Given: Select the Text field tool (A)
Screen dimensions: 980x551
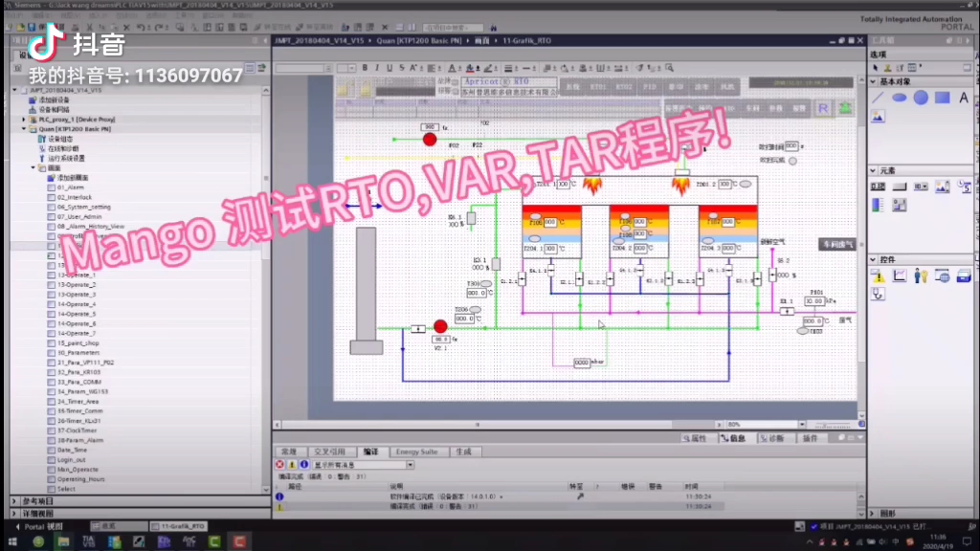Looking at the screenshot, I should click(x=964, y=97).
